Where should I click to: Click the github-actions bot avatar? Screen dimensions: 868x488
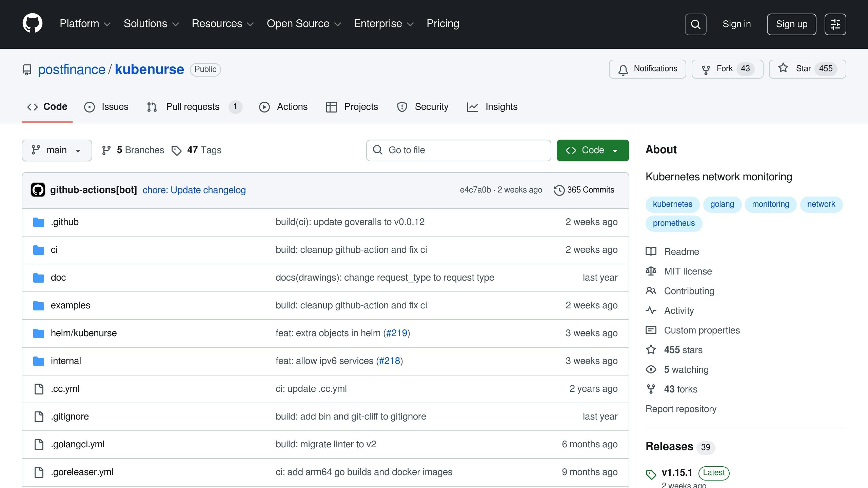pos(38,190)
